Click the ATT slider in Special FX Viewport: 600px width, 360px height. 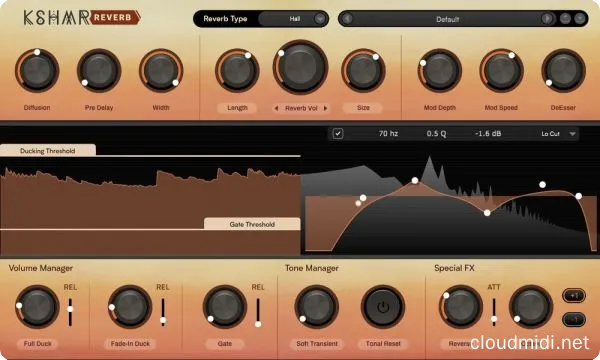pyautogui.click(x=494, y=312)
